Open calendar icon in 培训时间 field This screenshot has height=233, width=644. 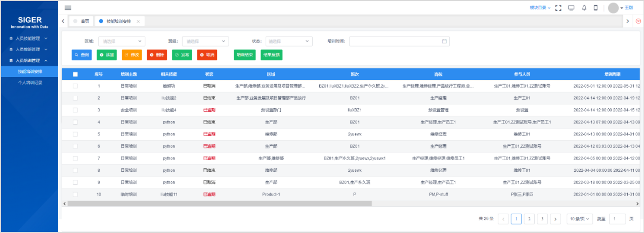pyautogui.click(x=444, y=41)
